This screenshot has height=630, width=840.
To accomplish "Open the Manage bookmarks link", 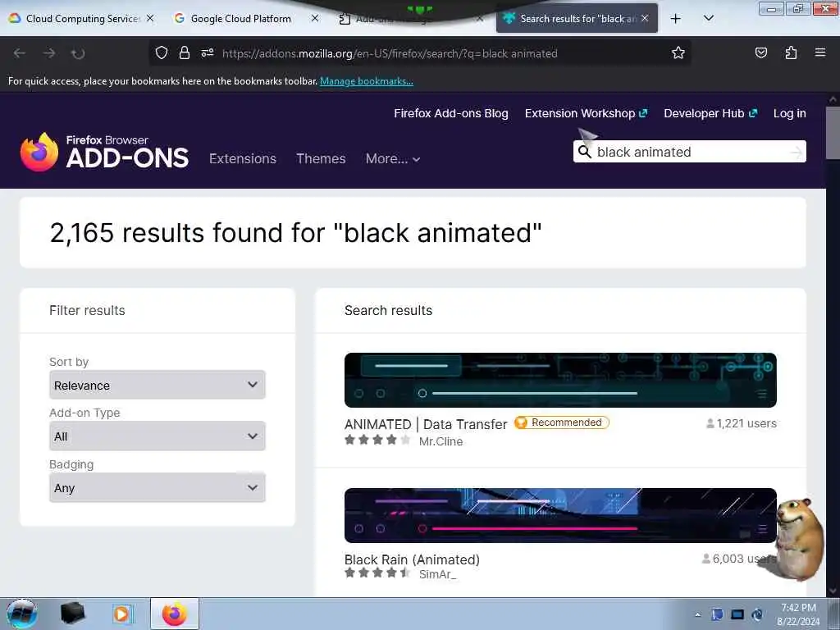I will pos(367,81).
